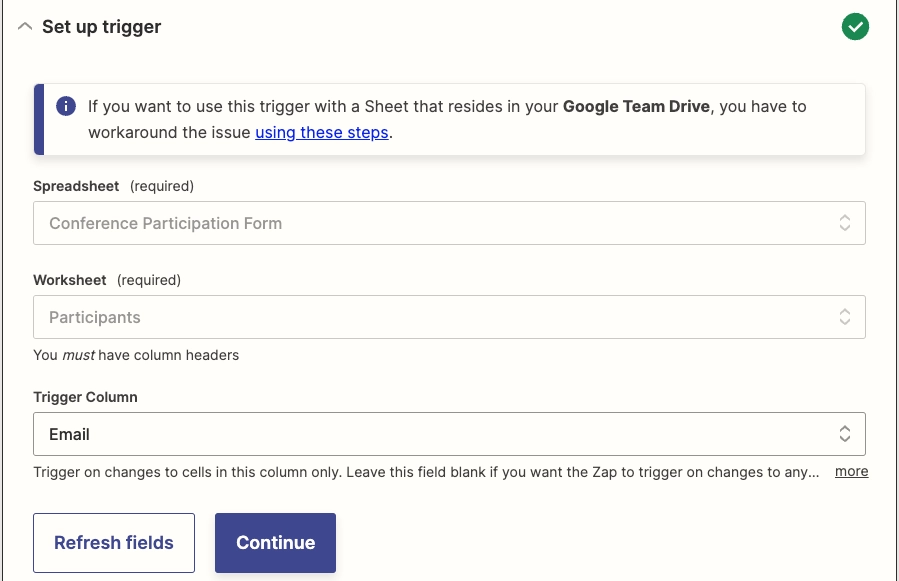Click the blue info icon in notice
Viewport: 899px width, 581px height.
click(66, 106)
